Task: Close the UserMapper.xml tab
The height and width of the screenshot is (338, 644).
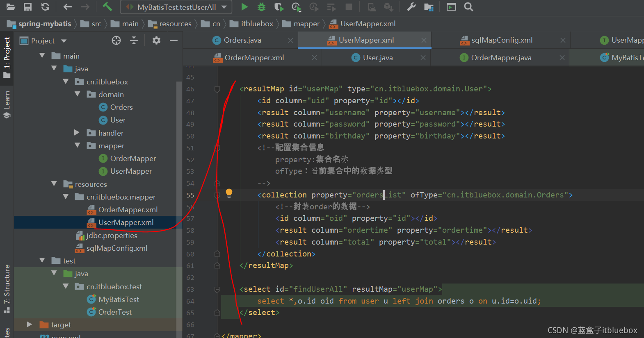Action: point(424,40)
